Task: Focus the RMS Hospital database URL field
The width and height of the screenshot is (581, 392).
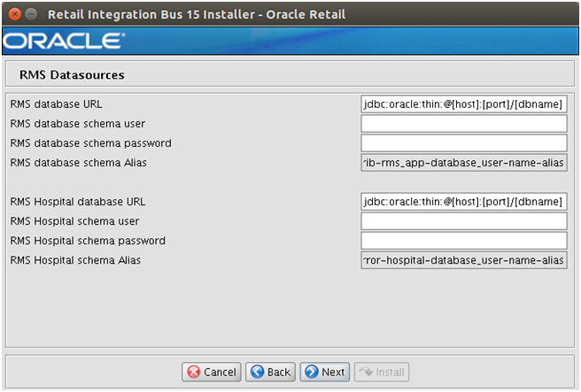Action: (464, 202)
